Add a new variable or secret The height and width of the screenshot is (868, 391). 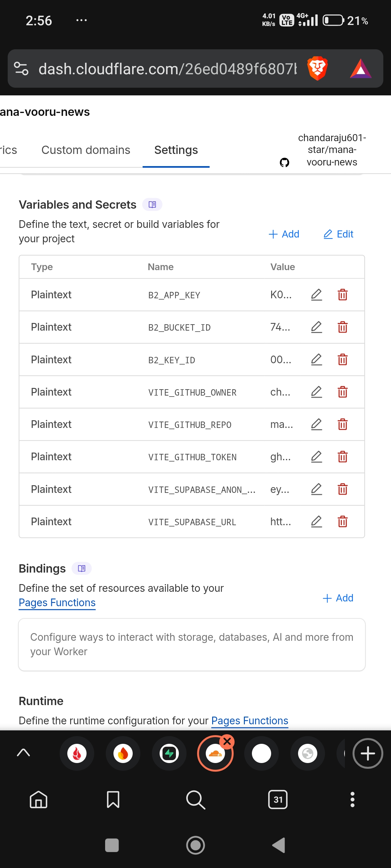click(x=284, y=234)
